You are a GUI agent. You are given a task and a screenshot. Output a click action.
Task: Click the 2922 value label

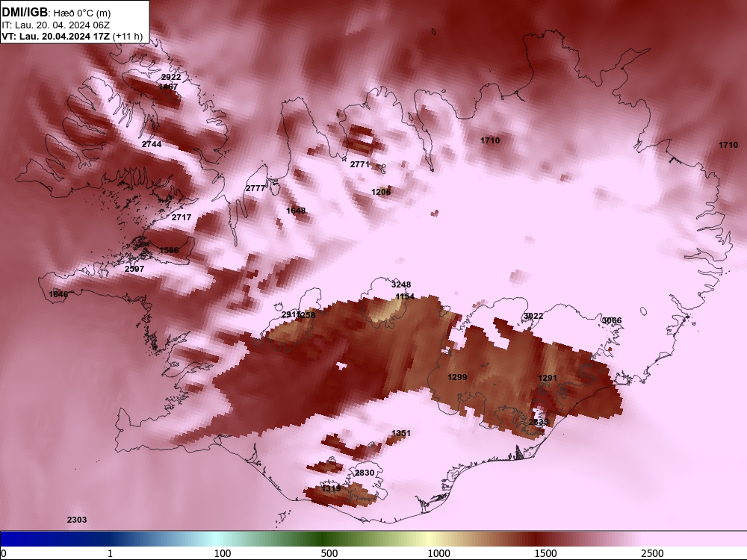(171, 77)
